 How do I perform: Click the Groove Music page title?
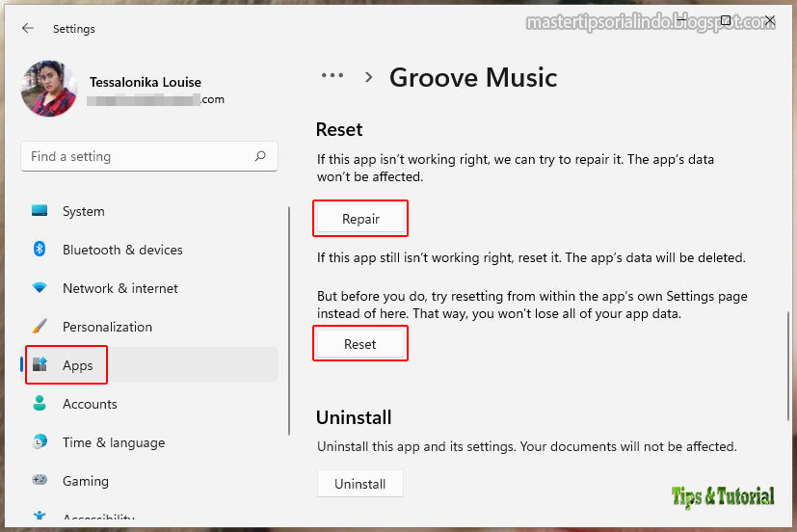[x=473, y=78]
